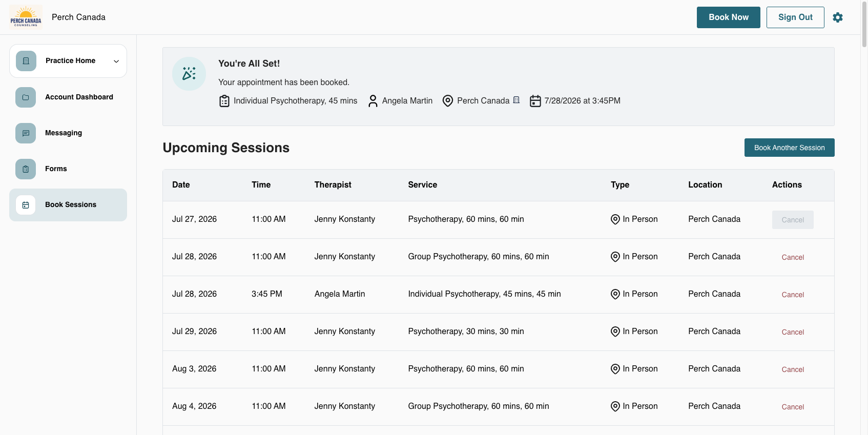Cancel the Jul 29 Psychotherapy 30 mins session
868x435 pixels.
pos(793,332)
